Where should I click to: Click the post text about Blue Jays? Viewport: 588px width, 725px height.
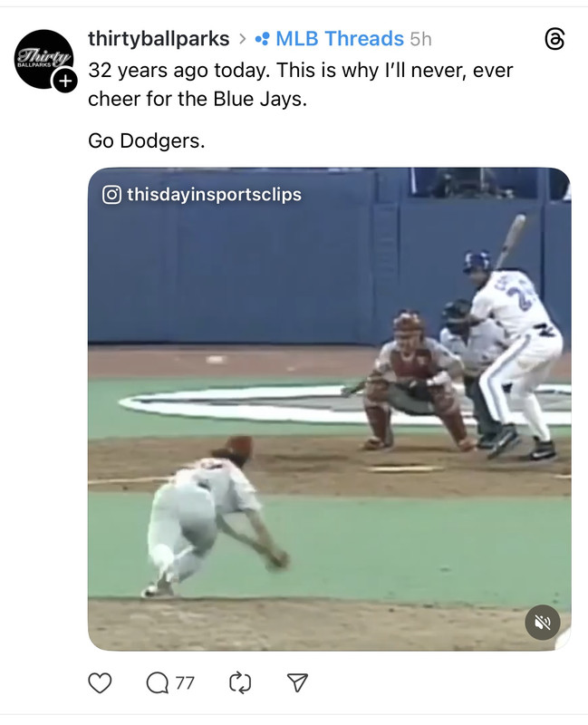pos(301,84)
